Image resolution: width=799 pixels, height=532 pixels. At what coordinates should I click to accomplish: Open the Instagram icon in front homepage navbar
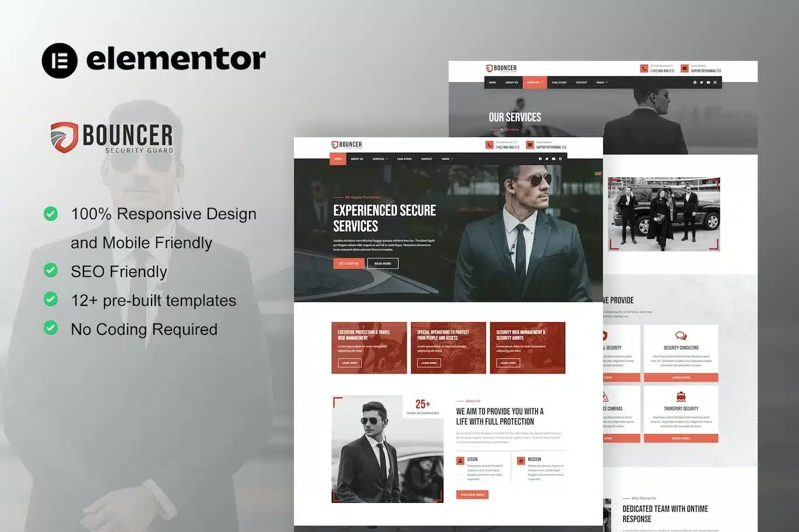click(560, 158)
